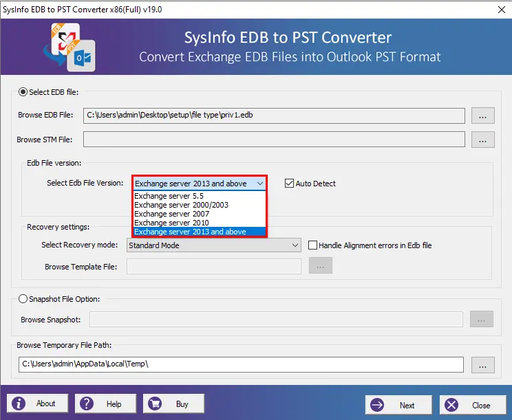Click the Close X circle icon
The image size is (512, 420).
click(451, 405)
